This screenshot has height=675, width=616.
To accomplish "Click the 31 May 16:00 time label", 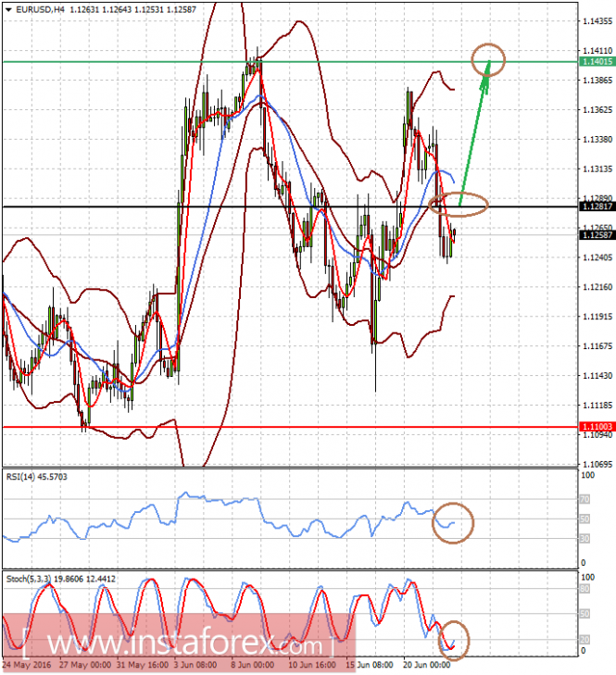I will point(143,665).
